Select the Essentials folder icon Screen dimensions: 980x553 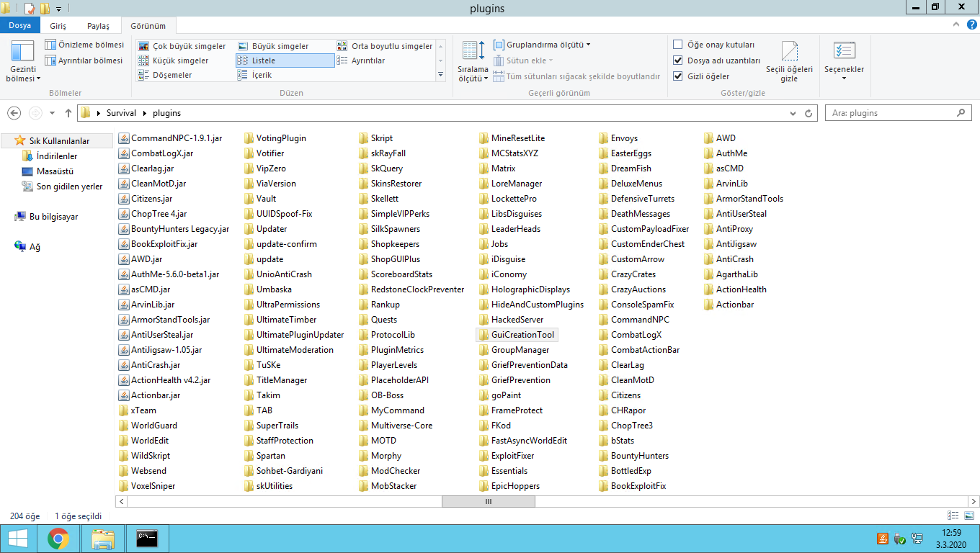(484, 471)
